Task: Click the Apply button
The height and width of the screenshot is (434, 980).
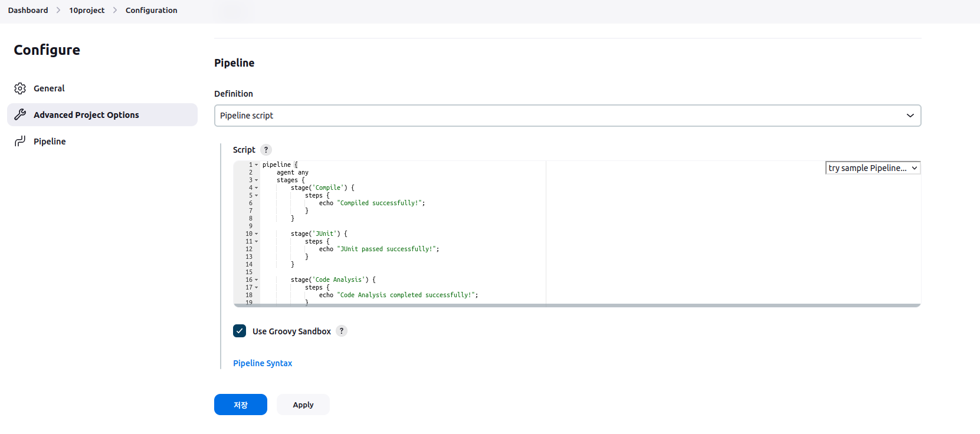Action: (x=303, y=405)
